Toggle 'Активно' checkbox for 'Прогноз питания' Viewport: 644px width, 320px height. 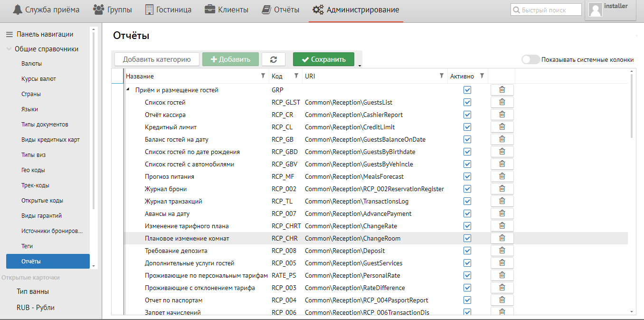[467, 176]
